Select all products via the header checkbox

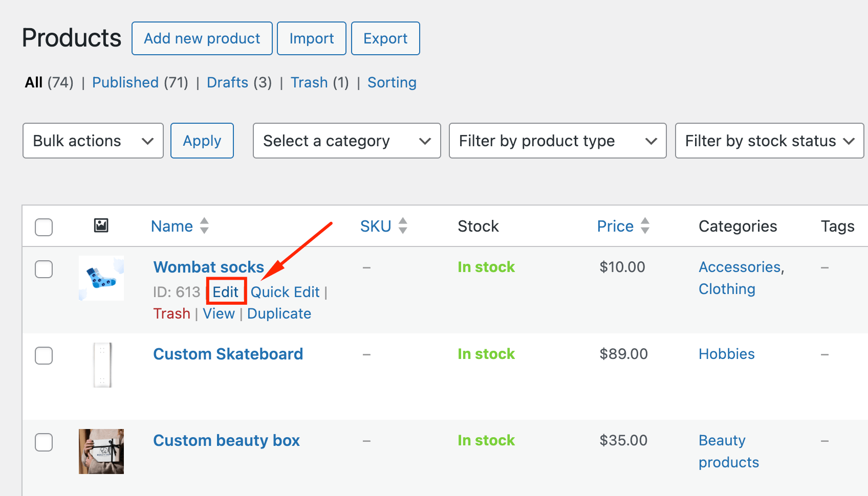pyautogui.click(x=44, y=227)
